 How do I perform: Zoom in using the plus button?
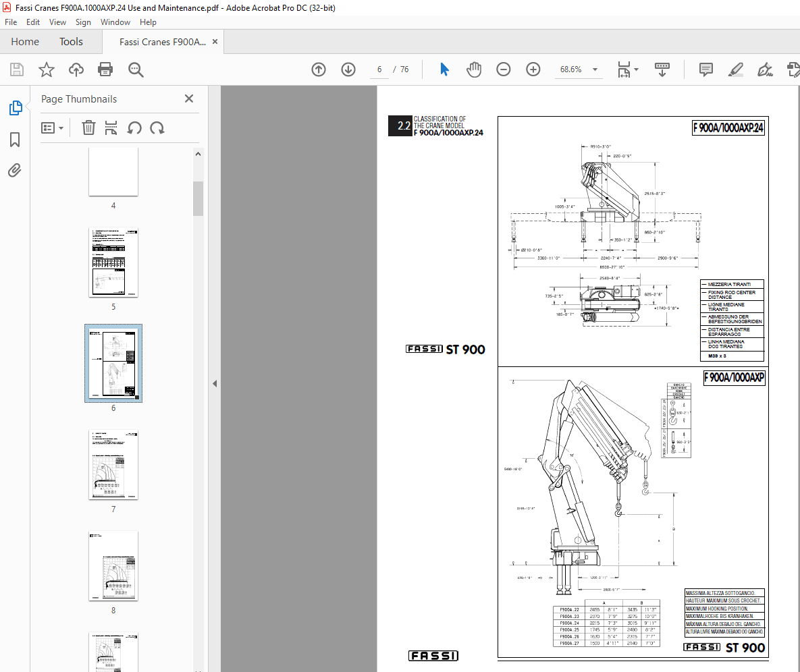(x=533, y=69)
